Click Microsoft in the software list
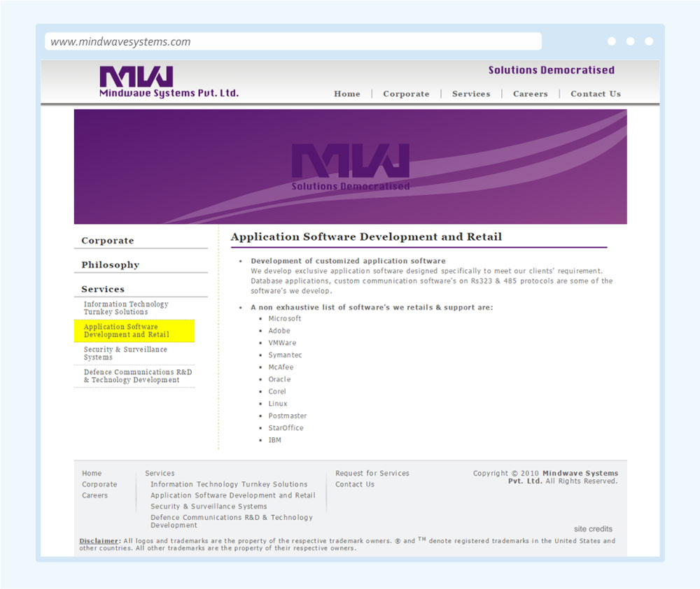 pyautogui.click(x=284, y=318)
